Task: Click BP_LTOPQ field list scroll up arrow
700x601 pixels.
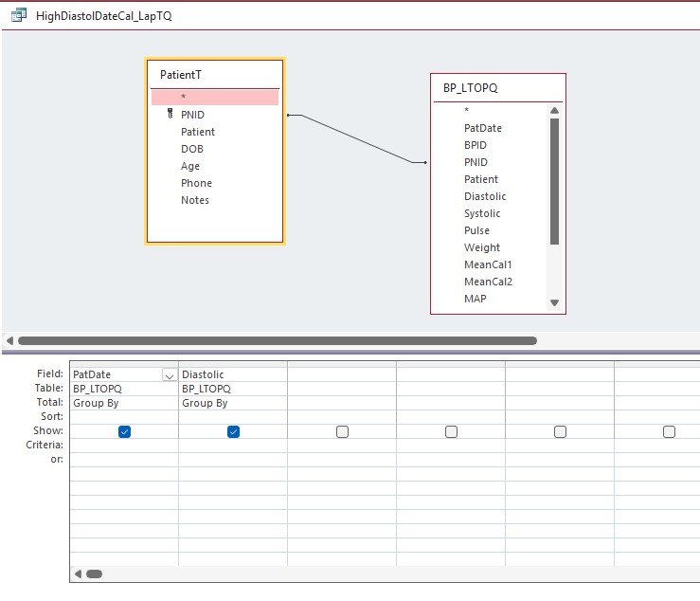Action: (x=554, y=110)
